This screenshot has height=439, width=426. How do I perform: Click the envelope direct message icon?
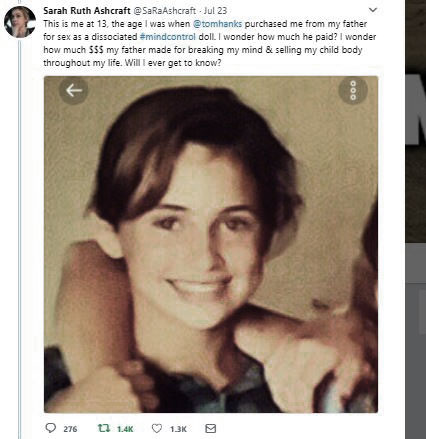click(x=210, y=428)
